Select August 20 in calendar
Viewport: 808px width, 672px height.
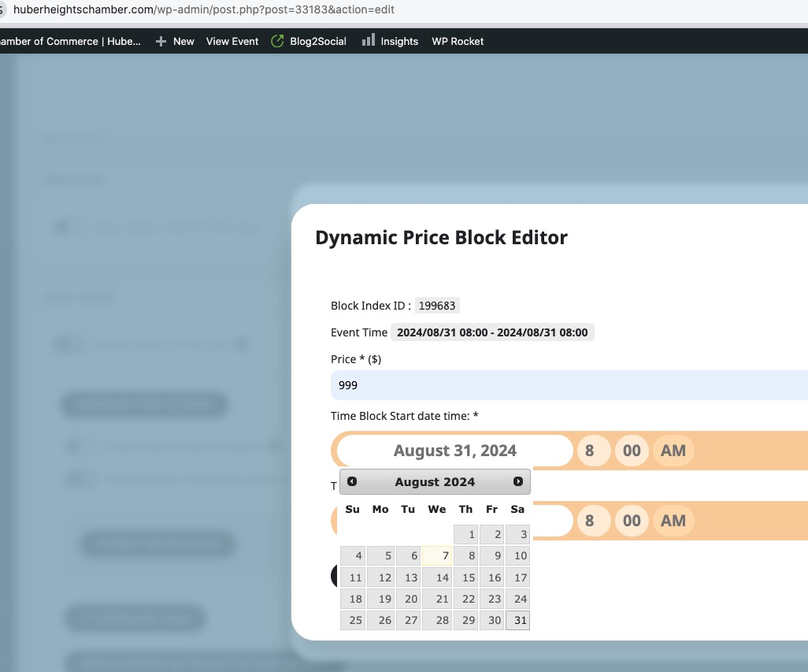(408, 599)
